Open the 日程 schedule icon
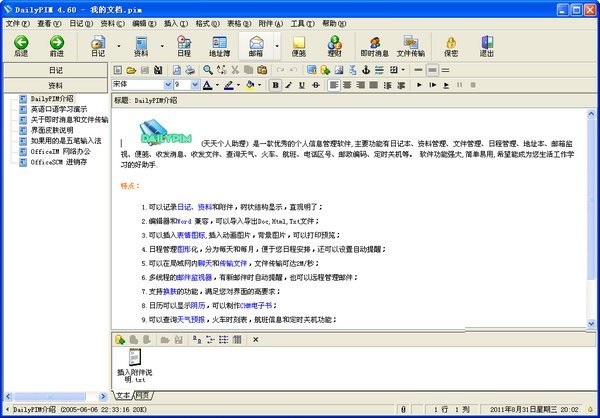Screen dimensions: 600x418 coord(184,46)
